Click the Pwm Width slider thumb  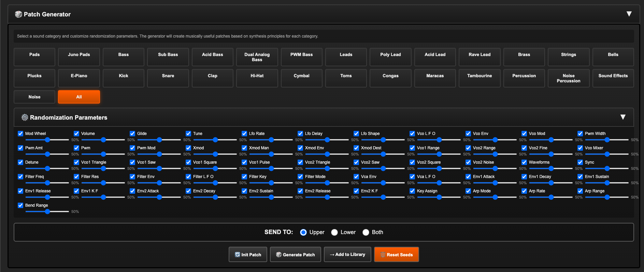tap(607, 140)
